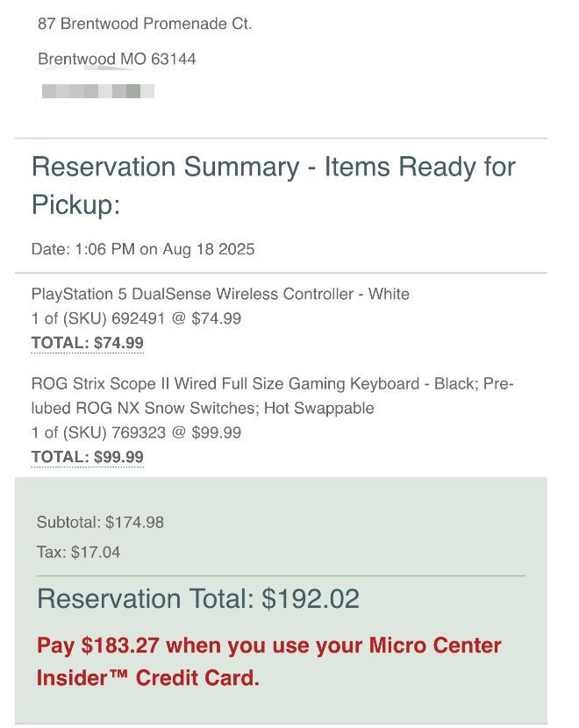Click the Tax: $17.04 line
Screen dimensions: 579x728
[78, 552]
